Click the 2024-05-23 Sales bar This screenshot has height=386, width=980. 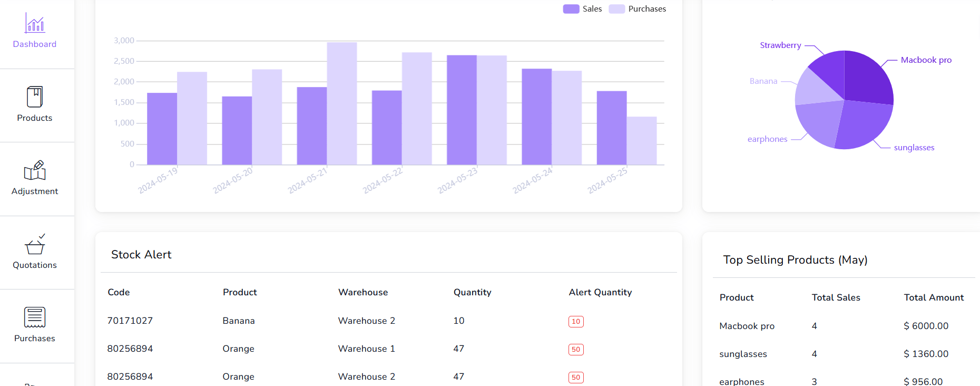pos(462,110)
